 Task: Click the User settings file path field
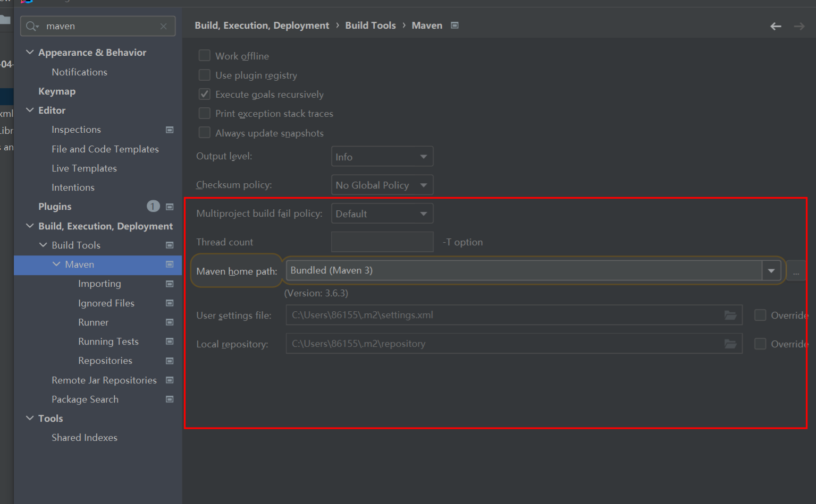point(514,315)
